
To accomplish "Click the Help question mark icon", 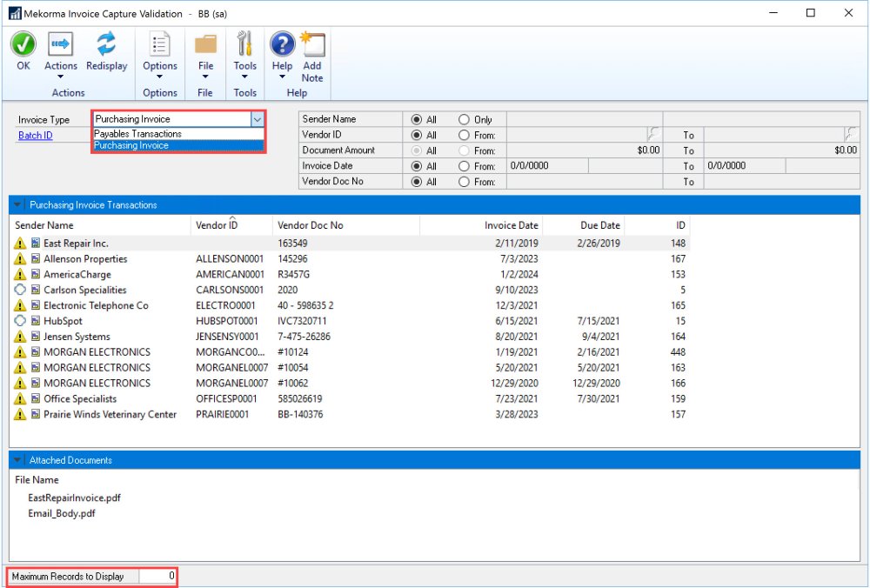I will click(x=282, y=44).
